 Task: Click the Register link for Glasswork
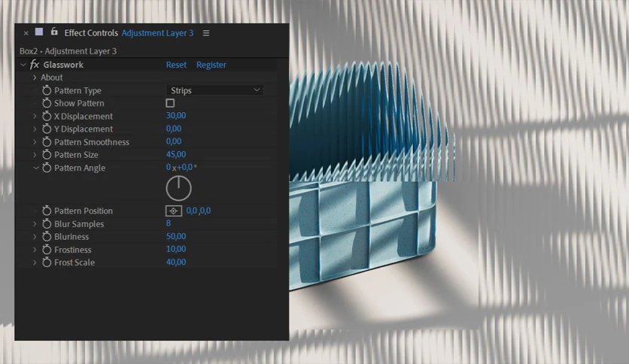tap(211, 65)
